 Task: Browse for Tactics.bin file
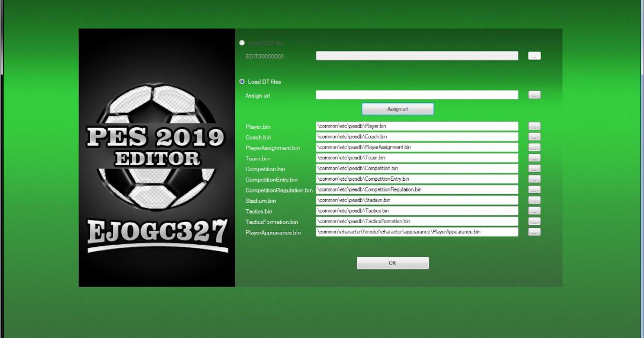click(535, 211)
